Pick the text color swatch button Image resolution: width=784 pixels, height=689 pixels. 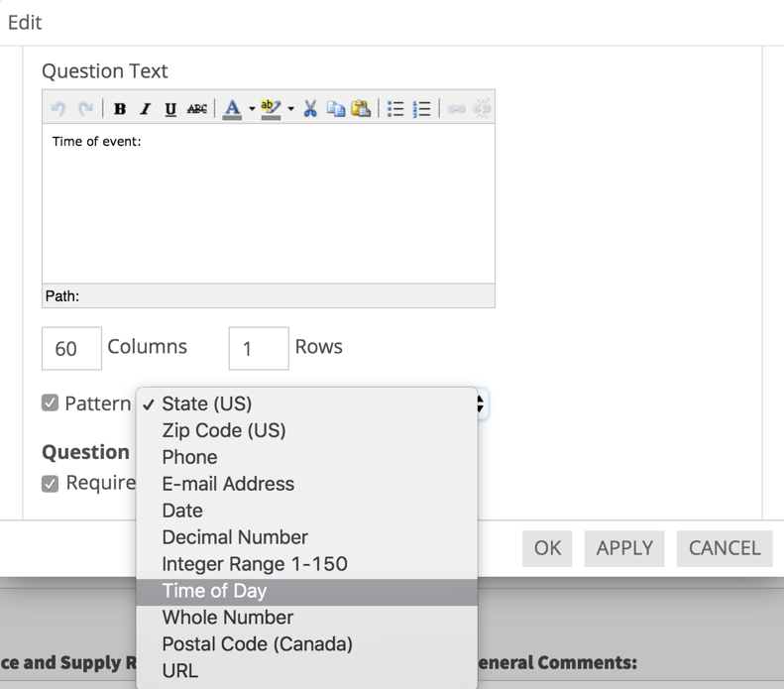pyautogui.click(x=232, y=109)
